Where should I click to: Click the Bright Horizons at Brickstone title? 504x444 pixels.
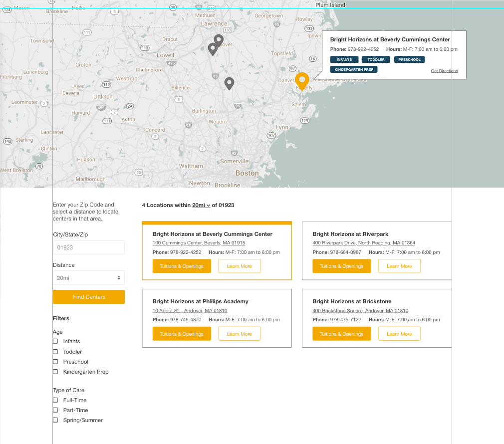coord(352,301)
